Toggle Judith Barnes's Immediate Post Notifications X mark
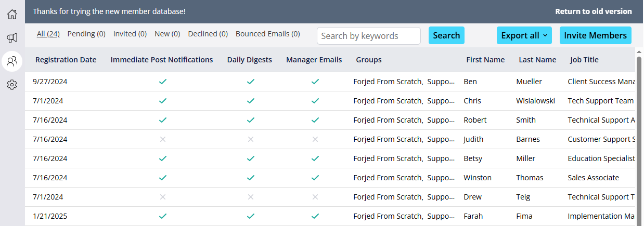The image size is (644, 226). click(x=163, y=139)
